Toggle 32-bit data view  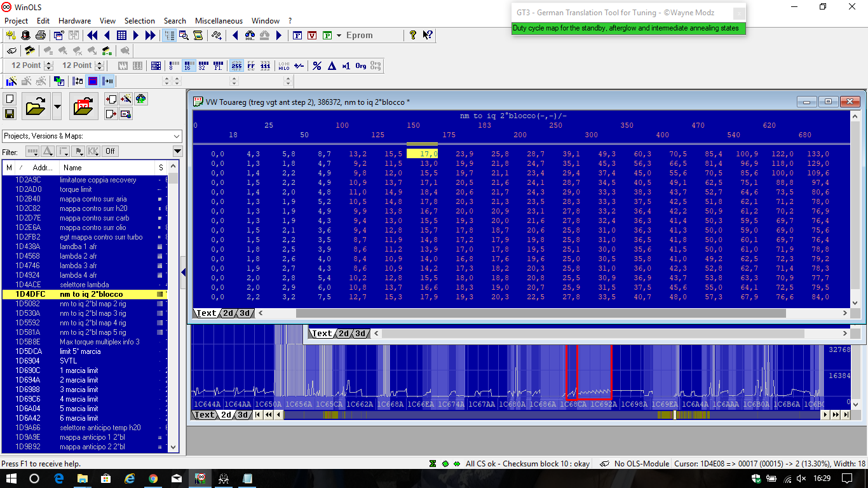203,65
